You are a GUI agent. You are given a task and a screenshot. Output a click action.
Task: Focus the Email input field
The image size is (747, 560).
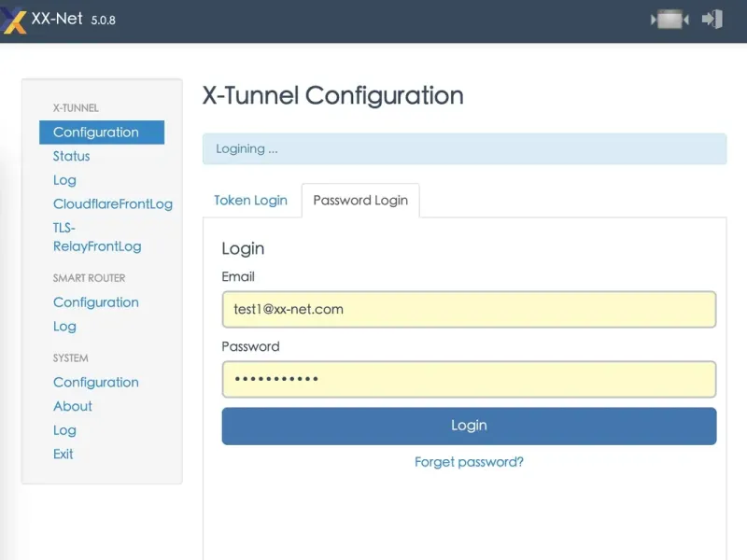click(469, 310)
